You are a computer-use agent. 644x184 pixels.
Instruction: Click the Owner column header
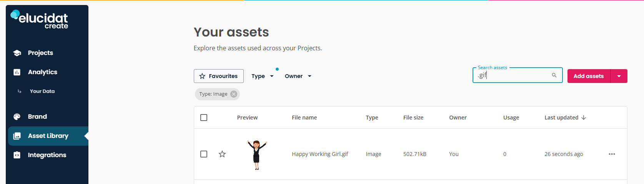tap(458, 118)
